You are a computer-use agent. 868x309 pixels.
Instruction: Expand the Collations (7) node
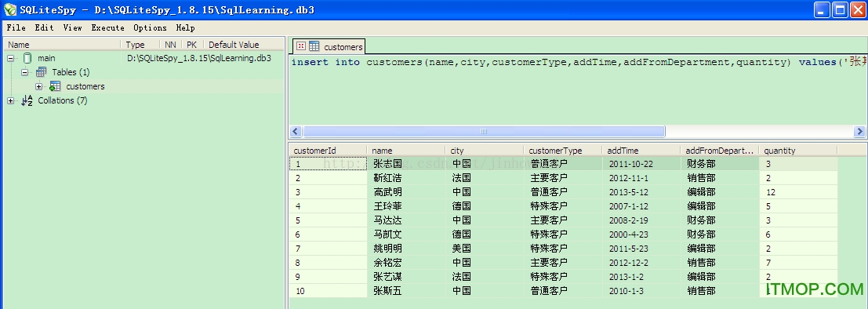tap(10, 100)
